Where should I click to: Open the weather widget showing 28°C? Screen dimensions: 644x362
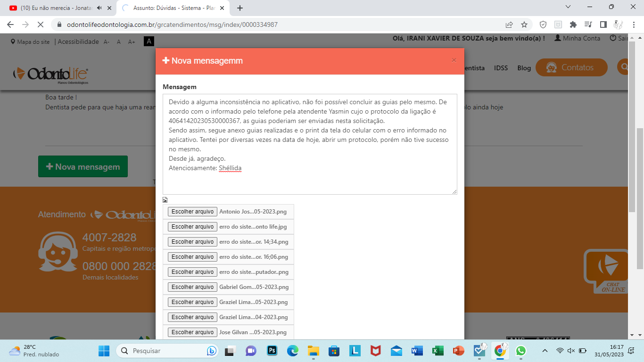[34, 351]
